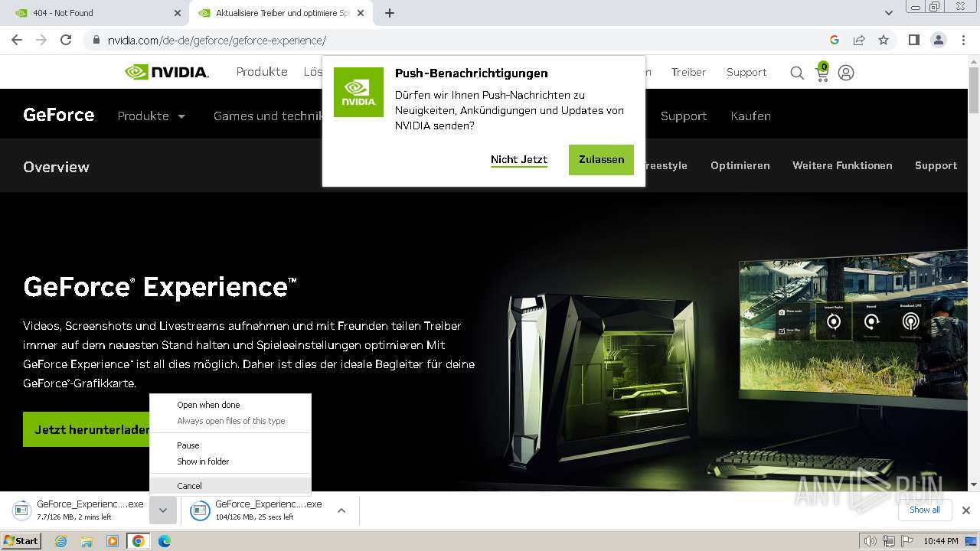The height and width of the screenshot is (551, 980).
Task: Open the Chrome profile avatar
Action: pyautogui.click(x=938, y=40)
